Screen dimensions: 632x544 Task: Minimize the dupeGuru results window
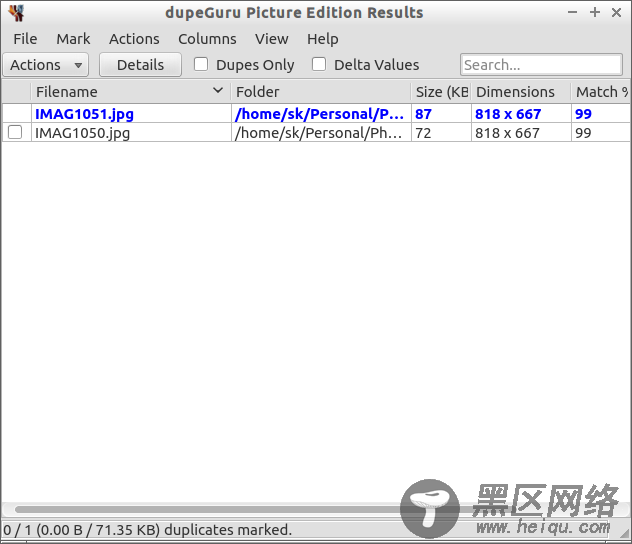pos(572,12)
